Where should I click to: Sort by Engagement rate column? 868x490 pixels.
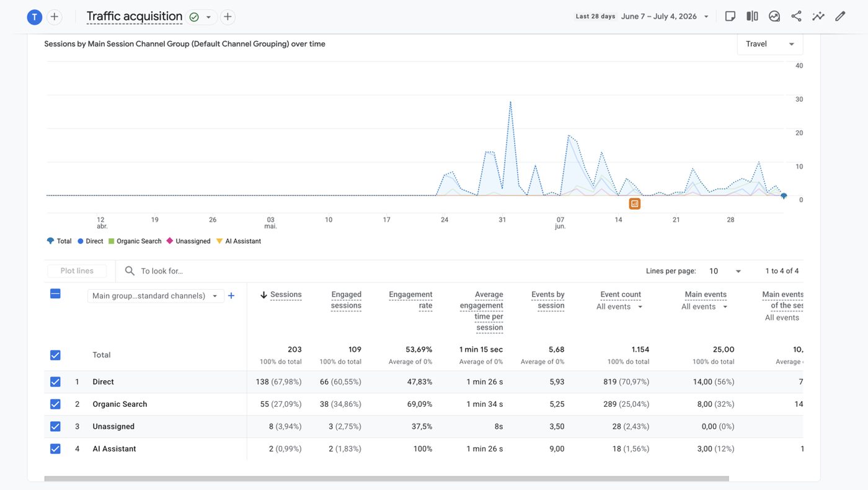410,300
